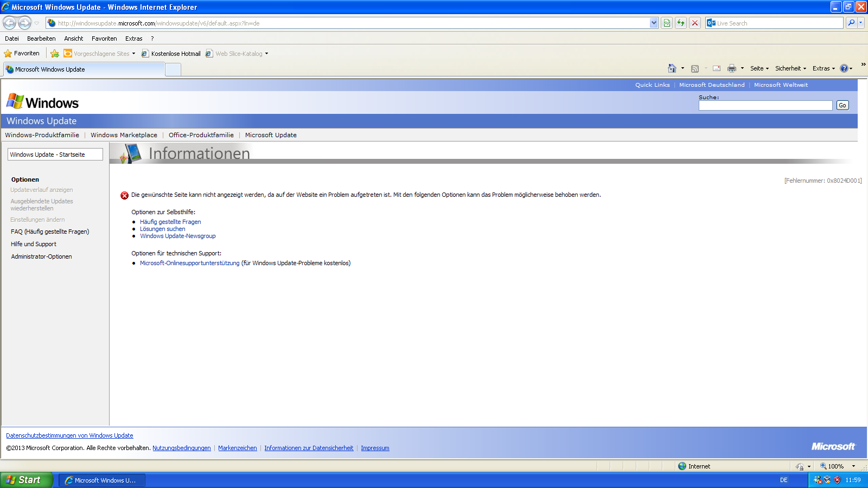Click the compatibility view icon

point(667,23)
